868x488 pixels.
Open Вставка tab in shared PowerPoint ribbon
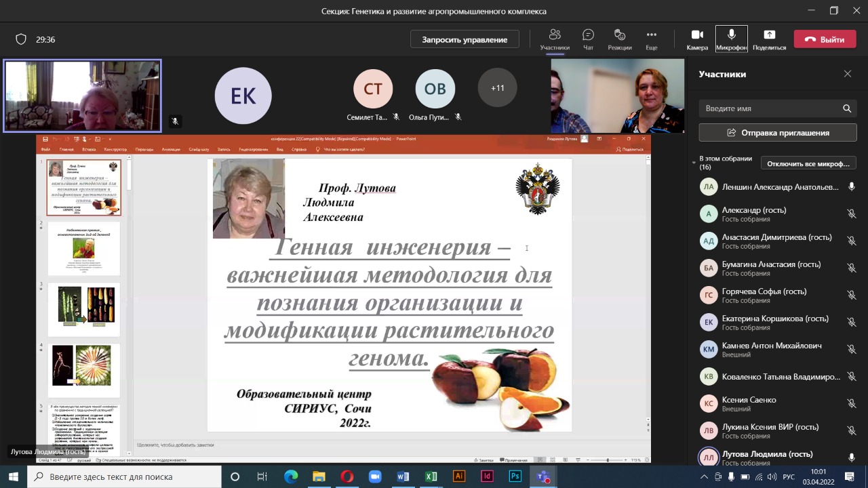(x=89, y=149)
